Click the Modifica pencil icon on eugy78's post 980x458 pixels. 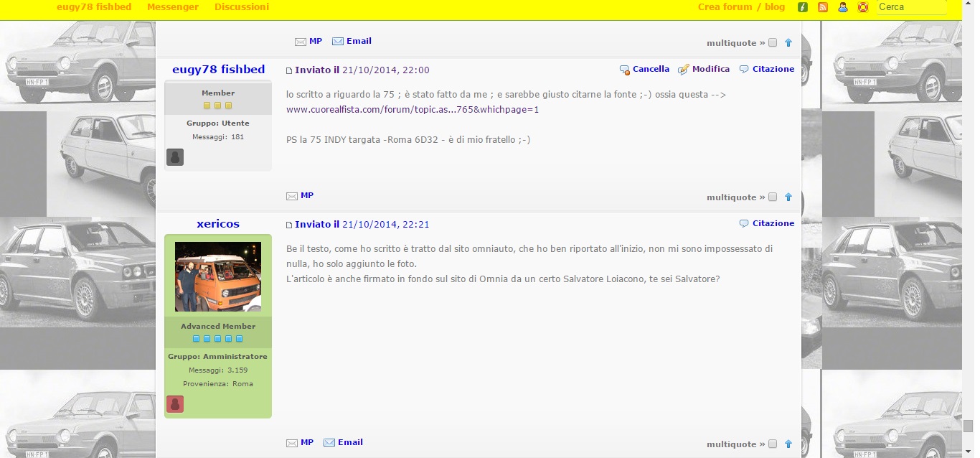point(684,70)
